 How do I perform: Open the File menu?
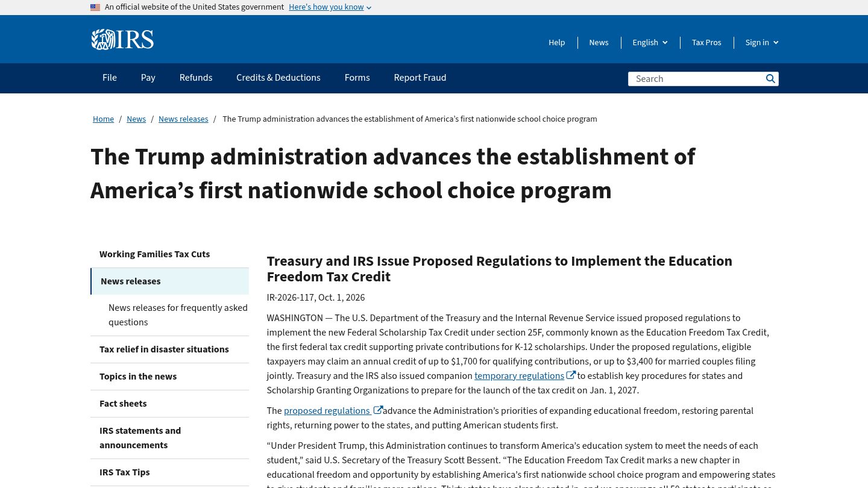(110, 78)
